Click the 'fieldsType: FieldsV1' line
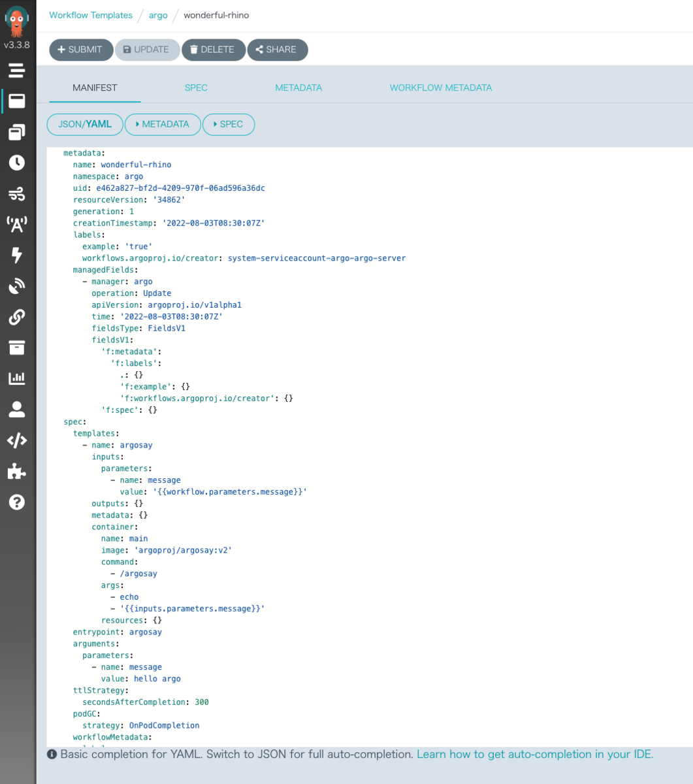The height and width of the screenshot is (784, 693). tap(138, 329)
